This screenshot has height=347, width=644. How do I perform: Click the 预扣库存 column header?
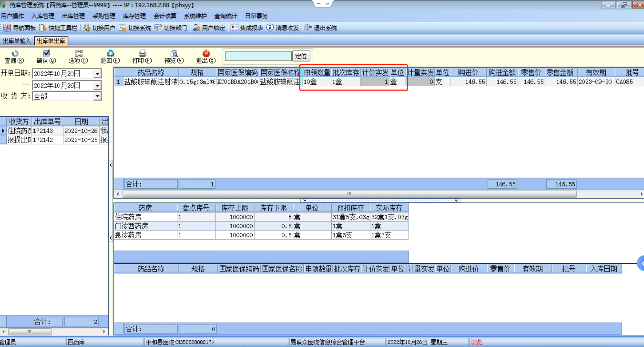351,208
